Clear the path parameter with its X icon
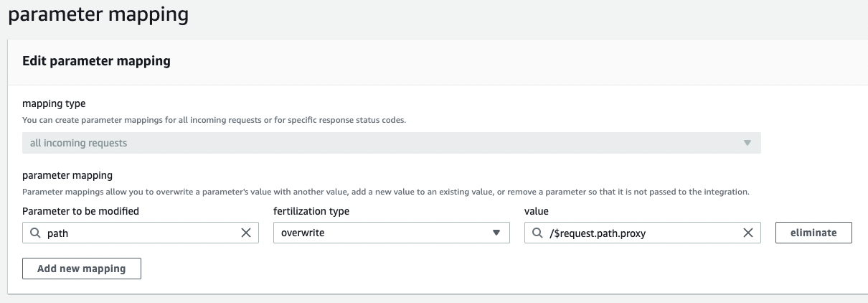Viewport: 868px width, 303px height. [x=246, y=233]
